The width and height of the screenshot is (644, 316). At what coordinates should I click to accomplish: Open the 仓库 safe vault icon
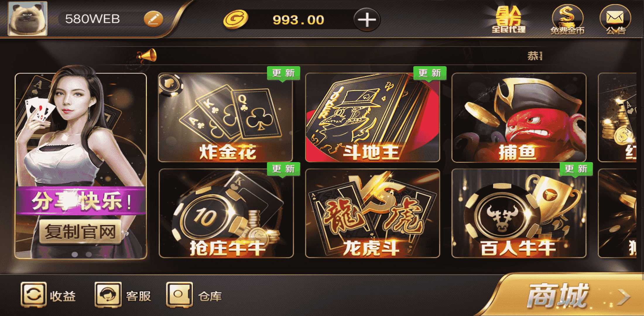(179, 294)
